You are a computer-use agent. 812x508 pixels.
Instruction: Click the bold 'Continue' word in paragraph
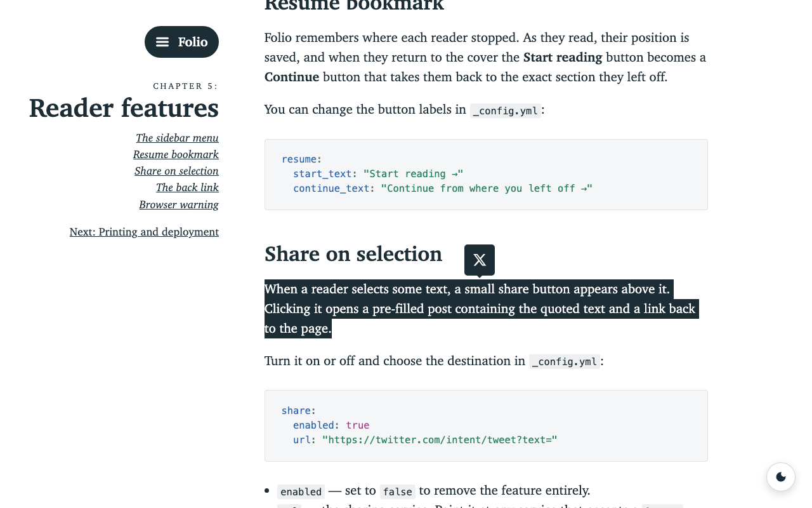pos(292,77)
